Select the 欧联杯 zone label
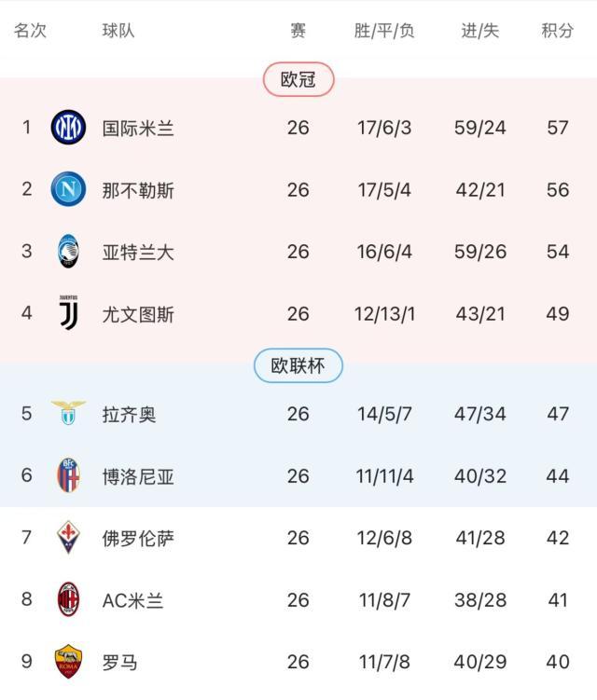 (298, 366)
